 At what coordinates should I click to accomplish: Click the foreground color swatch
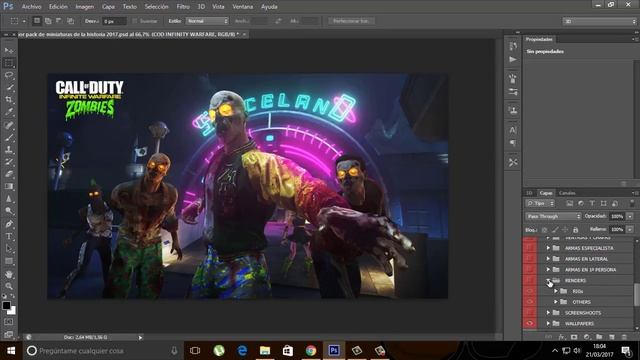(6, 305)
